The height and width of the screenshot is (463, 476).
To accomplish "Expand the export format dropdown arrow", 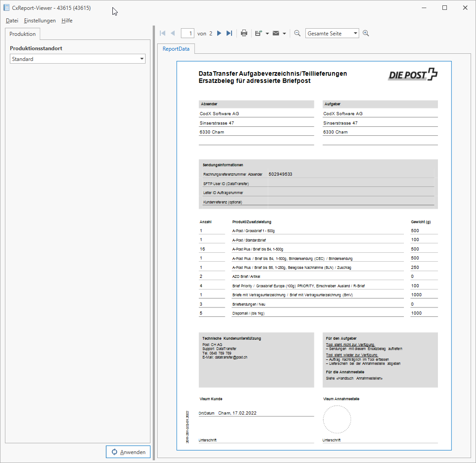I will (x=267, y=34).
